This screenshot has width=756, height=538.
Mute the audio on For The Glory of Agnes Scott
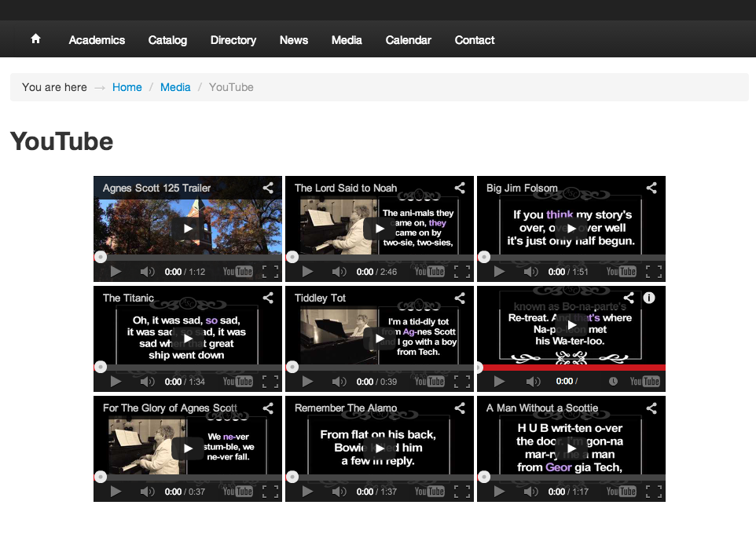[x=148, y=491]
